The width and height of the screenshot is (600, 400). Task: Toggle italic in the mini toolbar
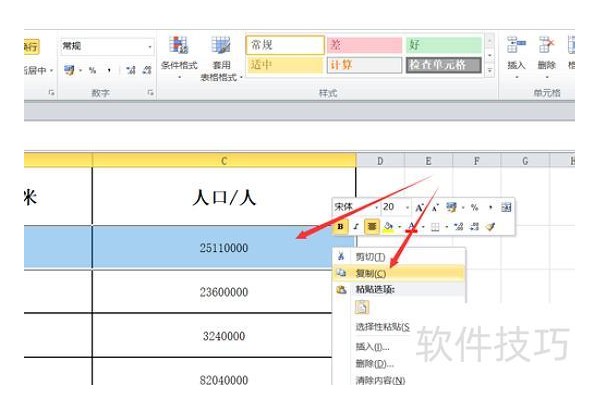pyautogui.click(x=355, y=227)
